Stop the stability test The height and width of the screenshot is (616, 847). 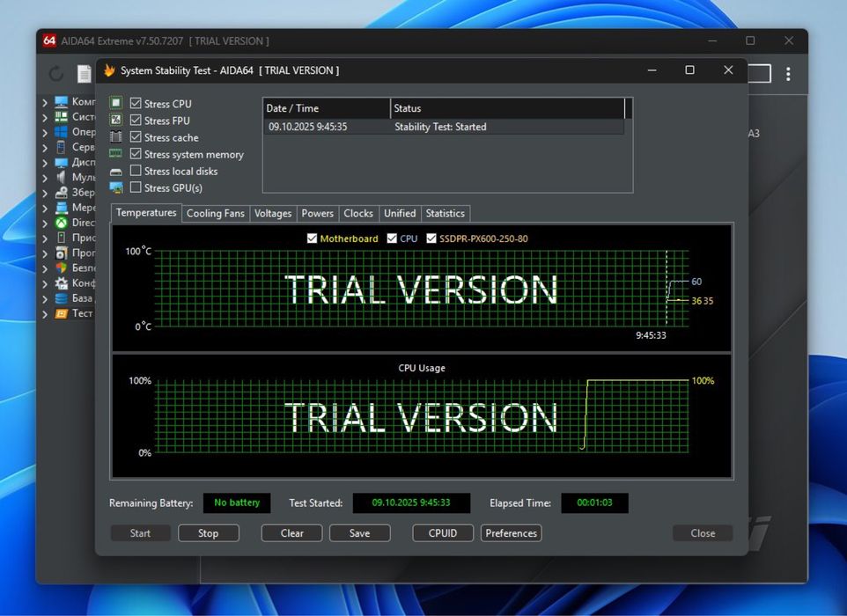(x=208, y=533)
